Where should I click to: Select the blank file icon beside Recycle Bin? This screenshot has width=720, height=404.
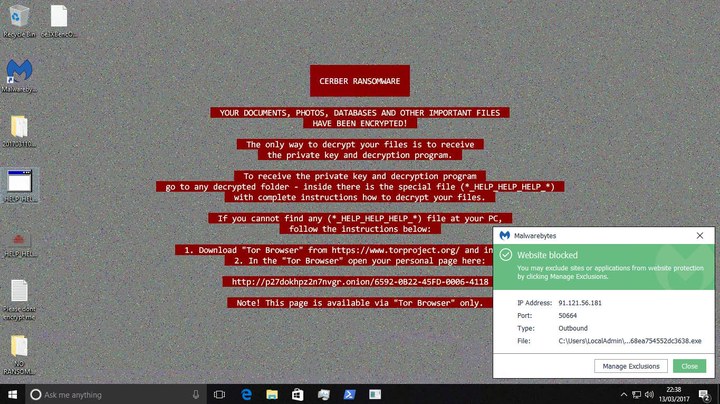tap(59, 21)
